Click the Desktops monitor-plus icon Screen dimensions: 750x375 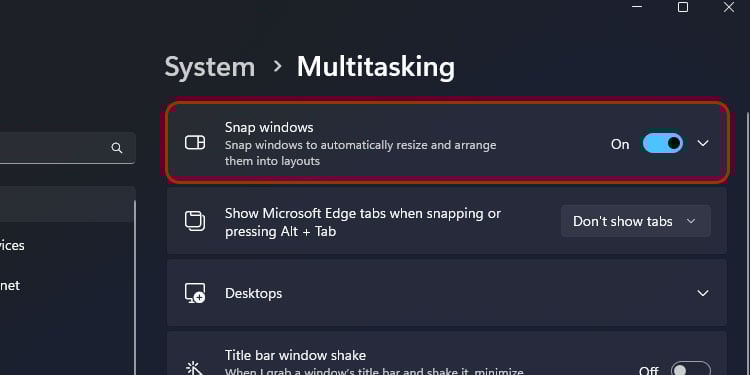click(x=195, y=293)
